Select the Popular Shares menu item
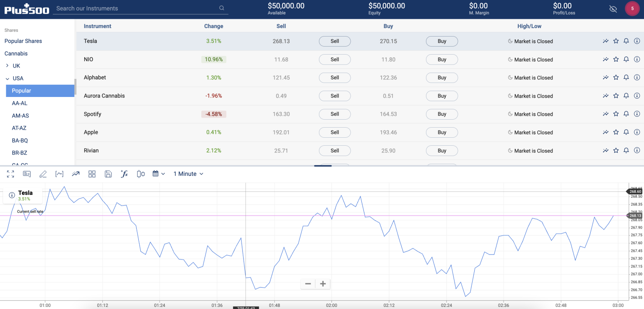 23,41
